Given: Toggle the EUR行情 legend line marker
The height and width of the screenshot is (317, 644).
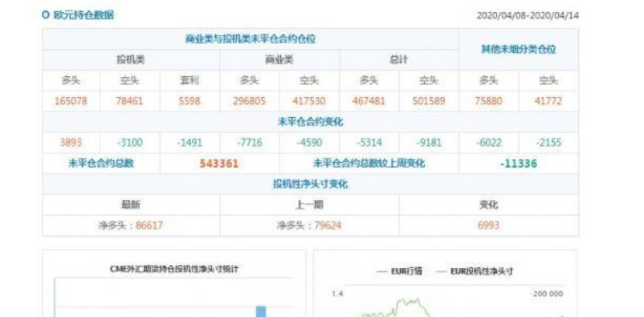Looking at the screenshot, I should pos(382,271).
